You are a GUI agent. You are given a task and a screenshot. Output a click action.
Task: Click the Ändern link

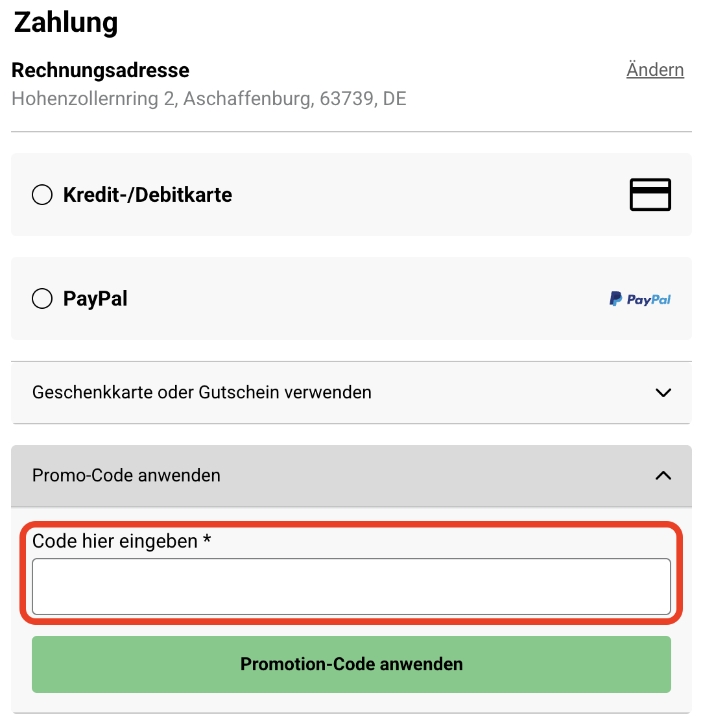point(655,69)
